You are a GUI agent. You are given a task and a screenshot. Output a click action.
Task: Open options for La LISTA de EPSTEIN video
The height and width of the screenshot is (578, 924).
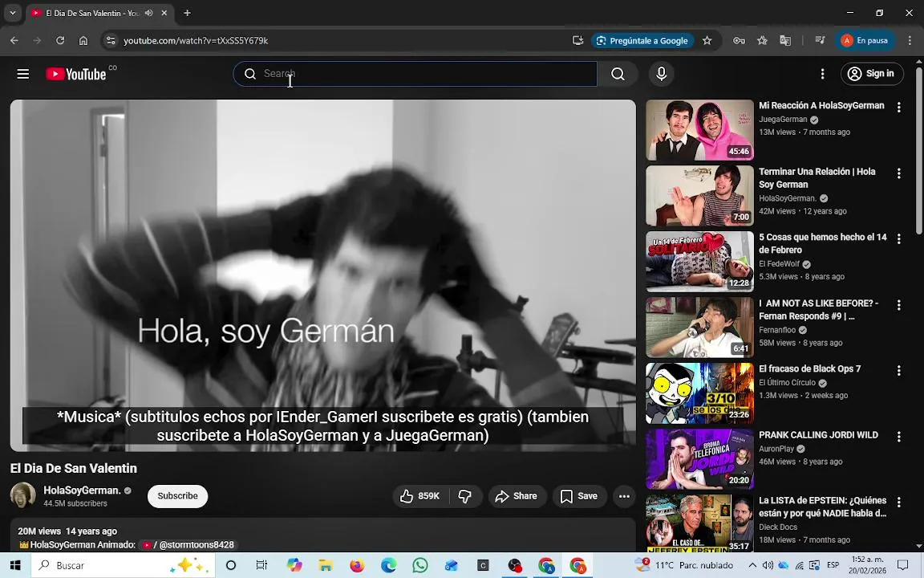(x=898, y=502)
